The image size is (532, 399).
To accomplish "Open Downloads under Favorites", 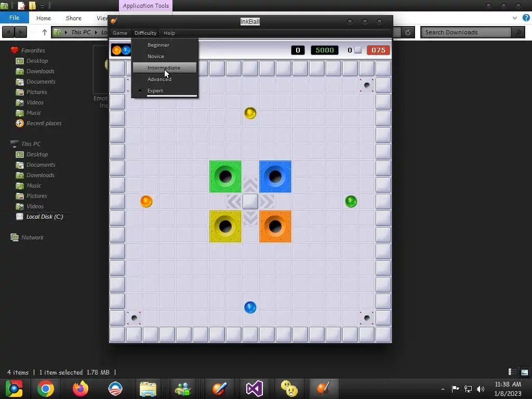I will coord(41,71).
